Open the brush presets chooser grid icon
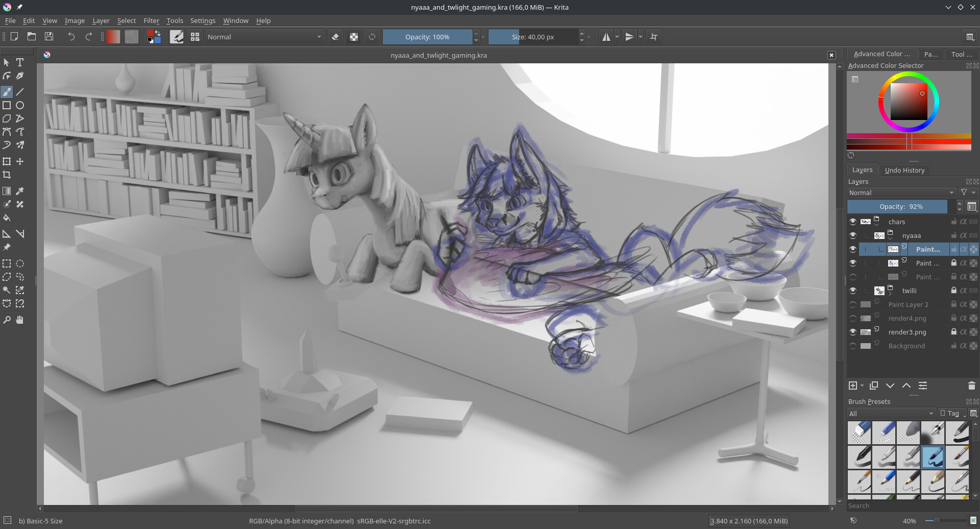 click(195, 37)
